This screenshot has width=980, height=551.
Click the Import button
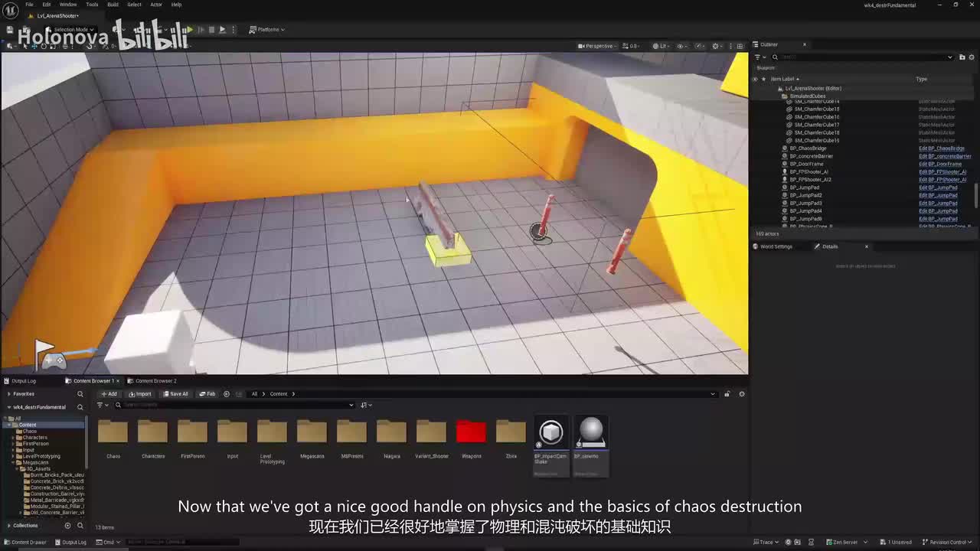140,394
